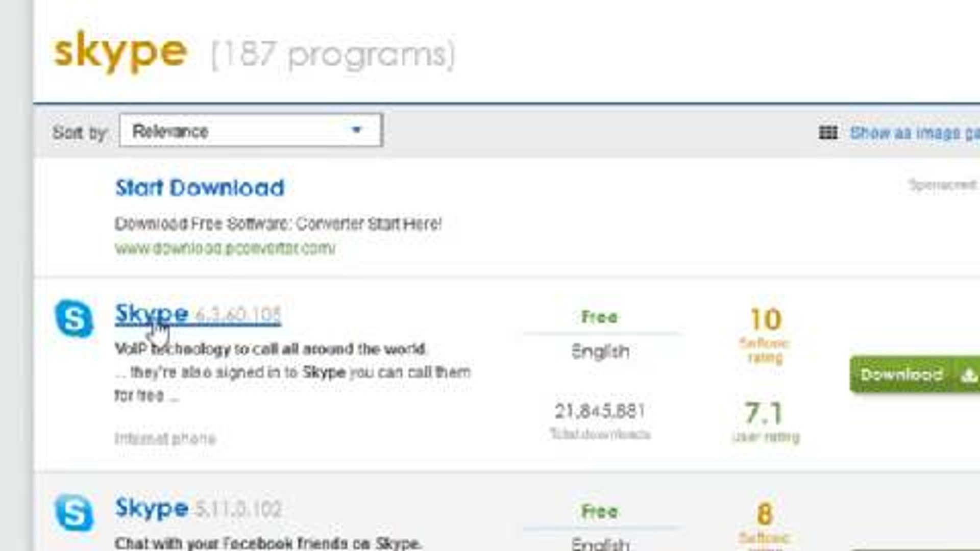Click the 7.1 user rating score
The width and height of the screenshot is (980, 551).
(x=764, y=413)
